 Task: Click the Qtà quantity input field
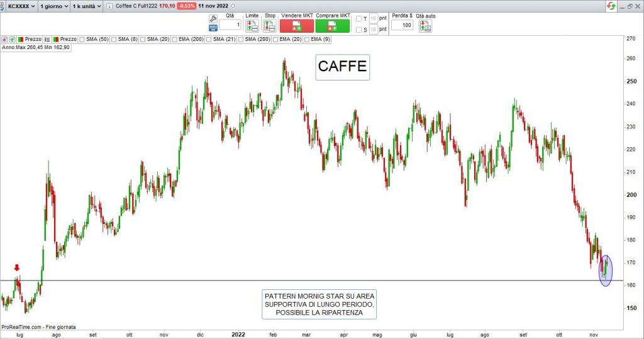click(x=230, y=25)
